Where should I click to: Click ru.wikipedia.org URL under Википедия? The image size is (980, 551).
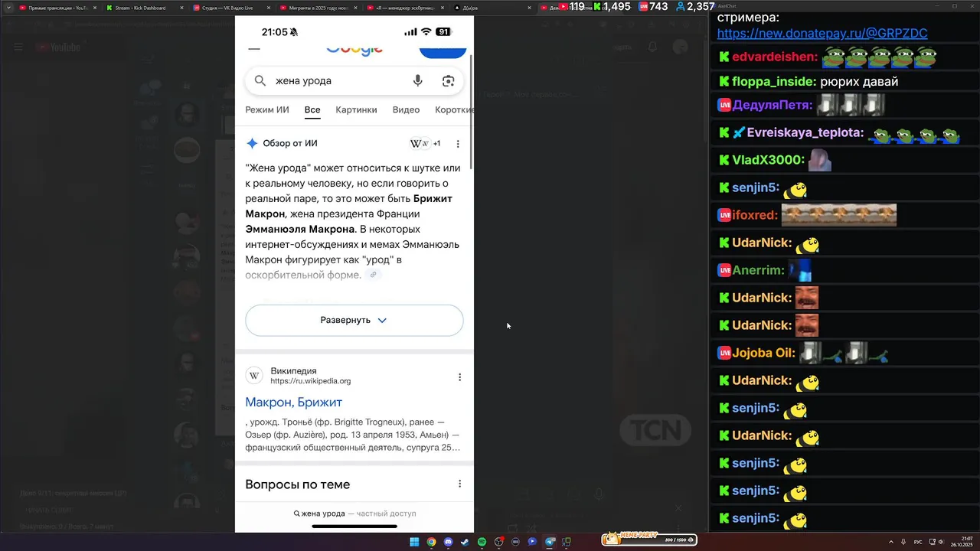pos(311,381)
